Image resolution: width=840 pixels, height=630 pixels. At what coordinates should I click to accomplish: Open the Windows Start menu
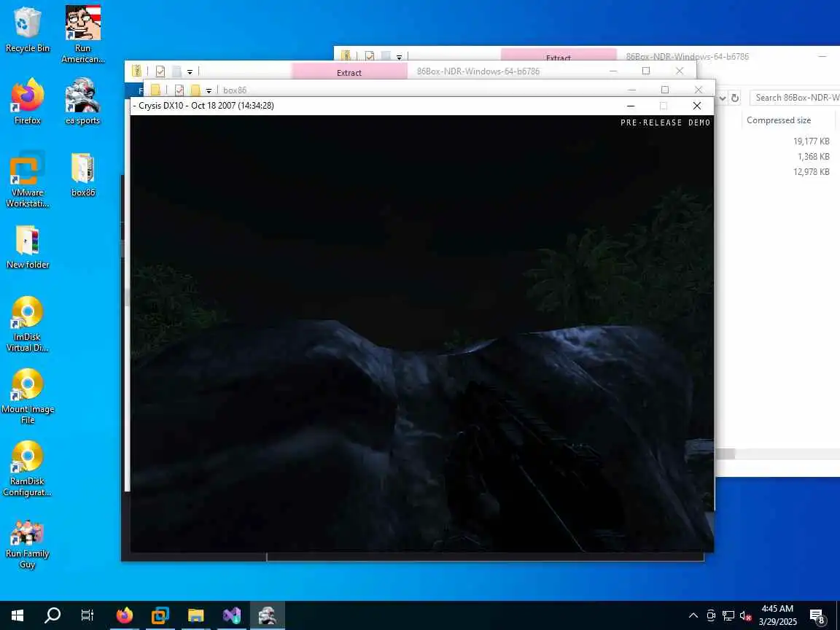click(17, 615)
